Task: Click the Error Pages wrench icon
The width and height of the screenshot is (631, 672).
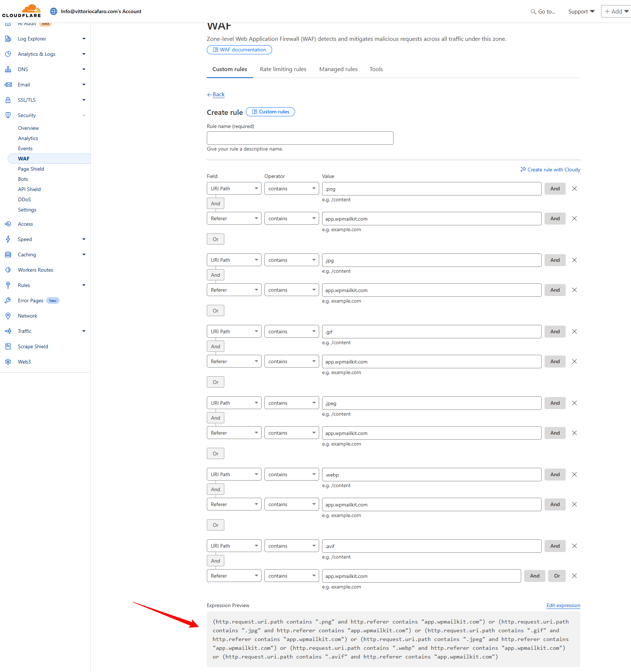Action: coord(8,300)
